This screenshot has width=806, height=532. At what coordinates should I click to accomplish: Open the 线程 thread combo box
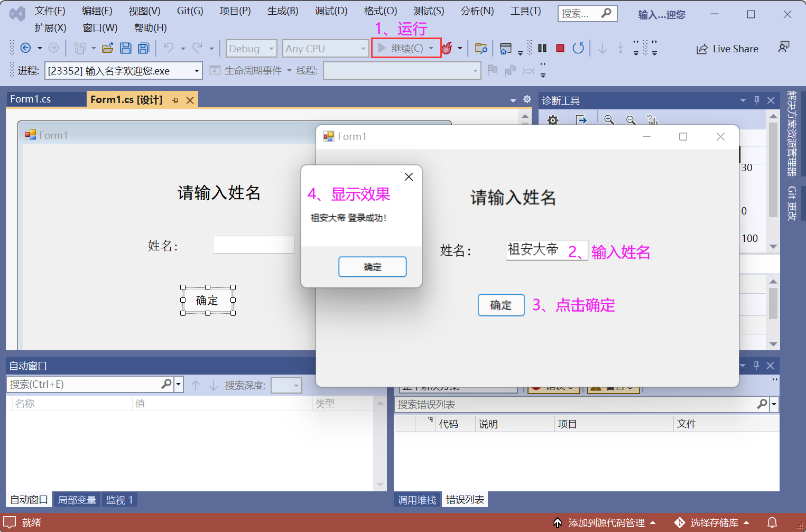[x=402, y=71]
